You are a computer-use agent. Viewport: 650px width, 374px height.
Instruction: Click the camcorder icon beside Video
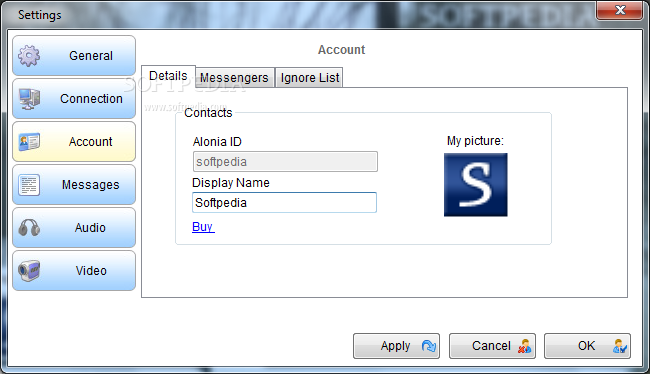coord(29,271)
